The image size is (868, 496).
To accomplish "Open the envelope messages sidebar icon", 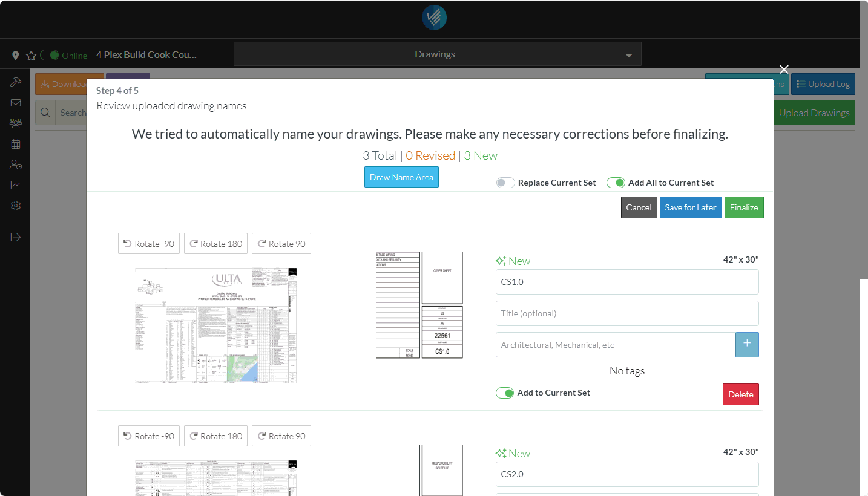I will [16, 103].
